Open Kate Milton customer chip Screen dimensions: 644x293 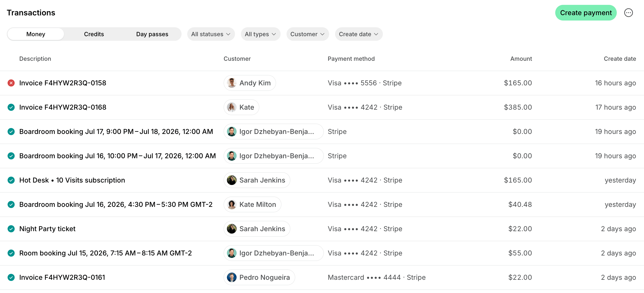253,204
